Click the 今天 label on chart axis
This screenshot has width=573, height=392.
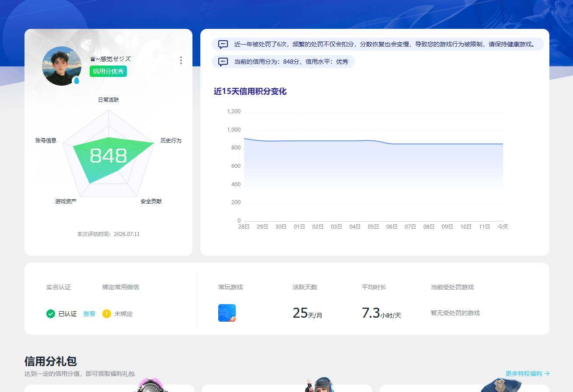[503, 227]
